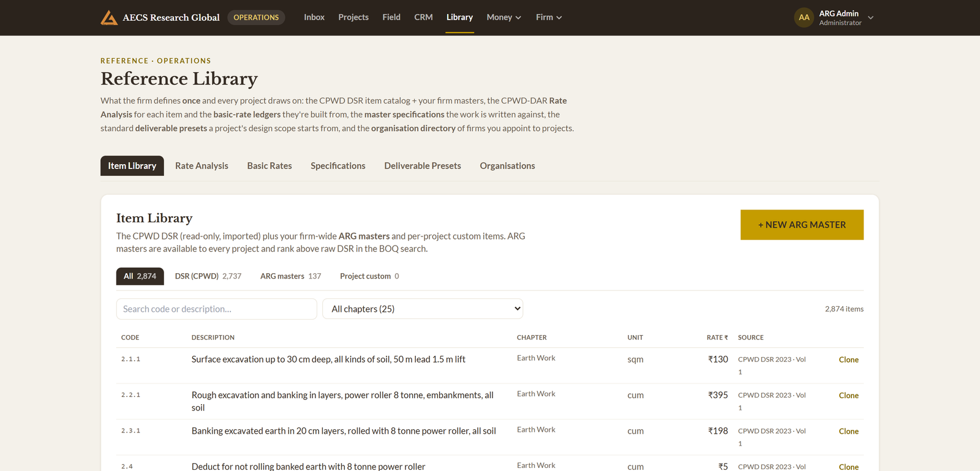This screenshot has width=980, height=471.
Task: Clone item 2.3.1 Banking excavated earth
Action: click(x=848, y=431)
